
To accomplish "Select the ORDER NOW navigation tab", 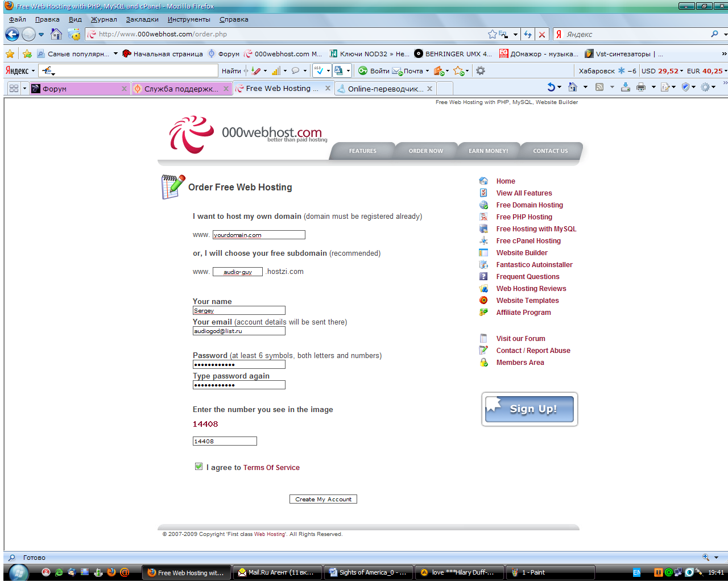I will click(425, 151).
